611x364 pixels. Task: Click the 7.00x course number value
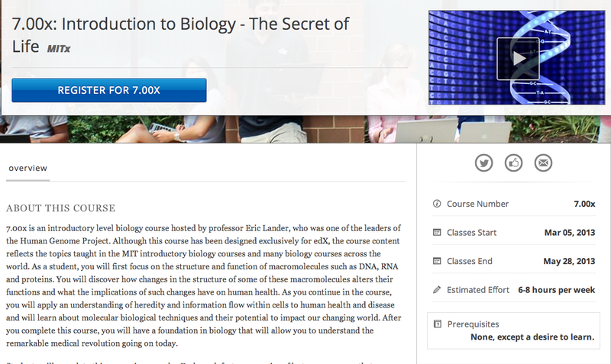pos(584,204)
